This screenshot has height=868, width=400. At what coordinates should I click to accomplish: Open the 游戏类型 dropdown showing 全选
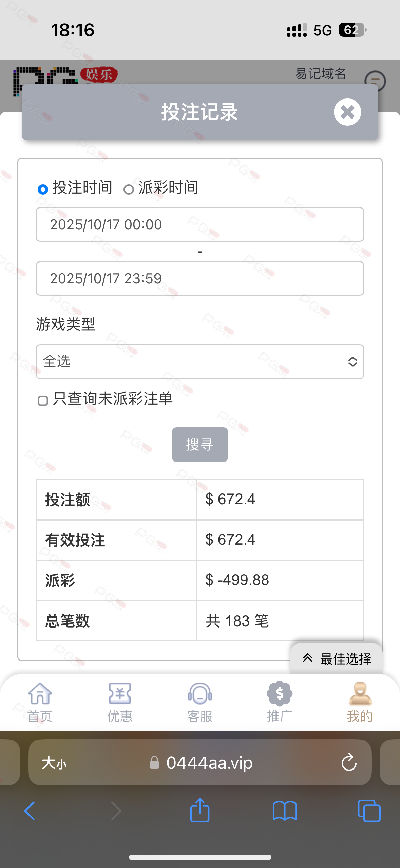(200, 362)
